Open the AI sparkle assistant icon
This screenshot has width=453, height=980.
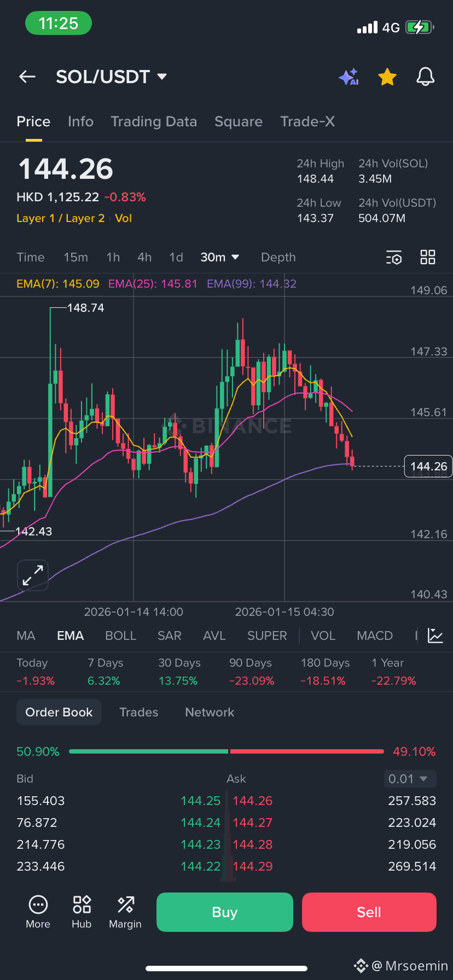349,77
